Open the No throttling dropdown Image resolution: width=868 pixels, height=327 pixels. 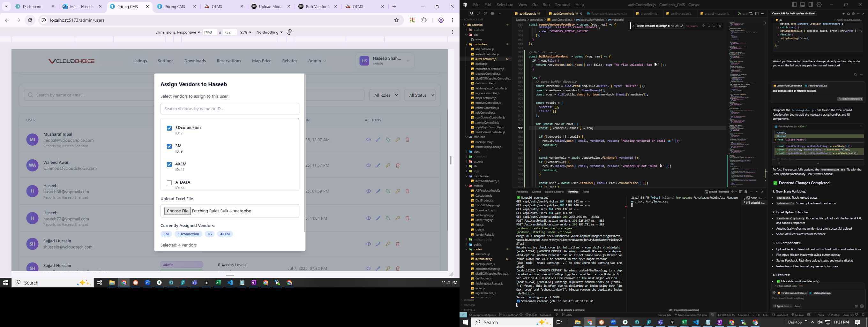[269, 32]
